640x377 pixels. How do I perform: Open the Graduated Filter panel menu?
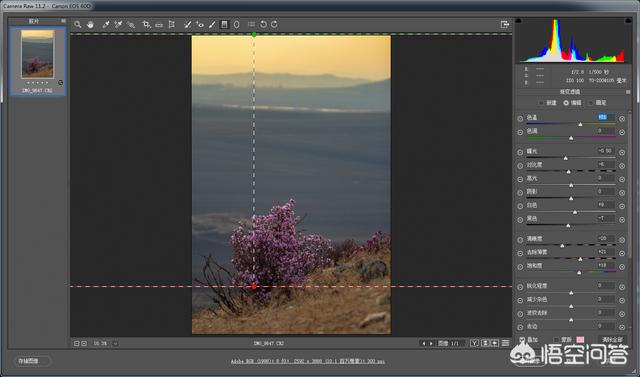point(628,92)
